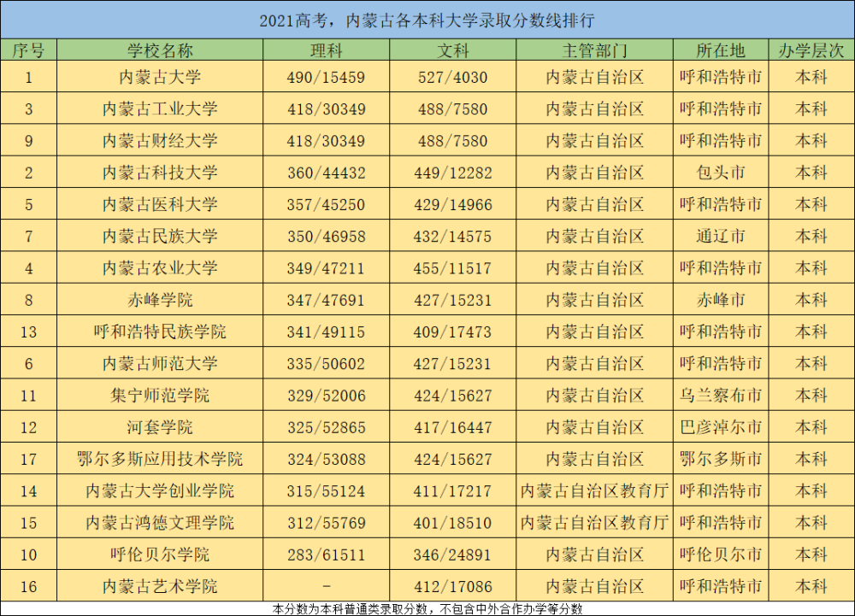Select the '学校名称' column header

coord(160,50)
